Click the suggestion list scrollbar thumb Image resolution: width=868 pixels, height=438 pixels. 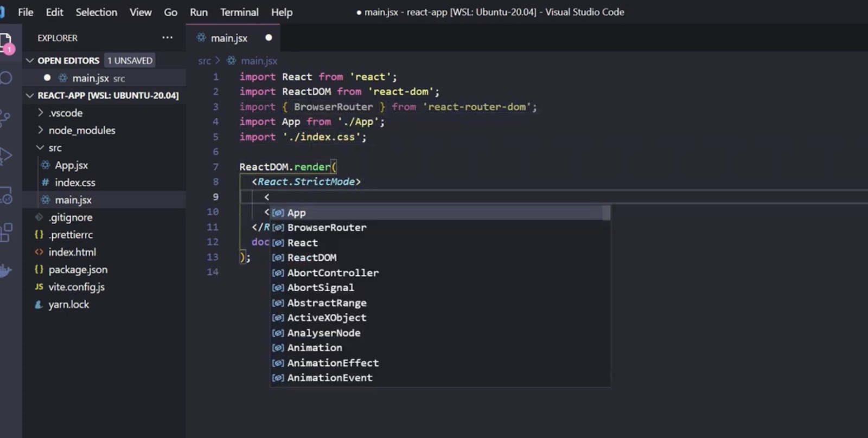click(607, 212)
